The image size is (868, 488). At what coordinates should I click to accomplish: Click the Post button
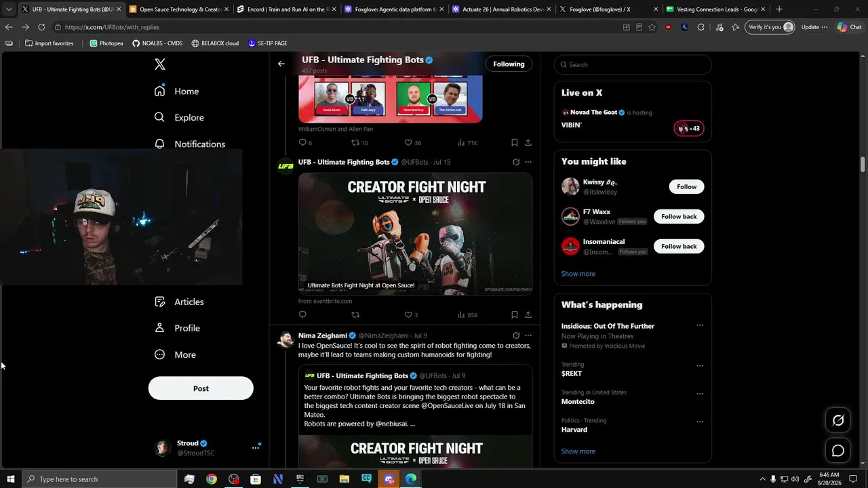201,388
